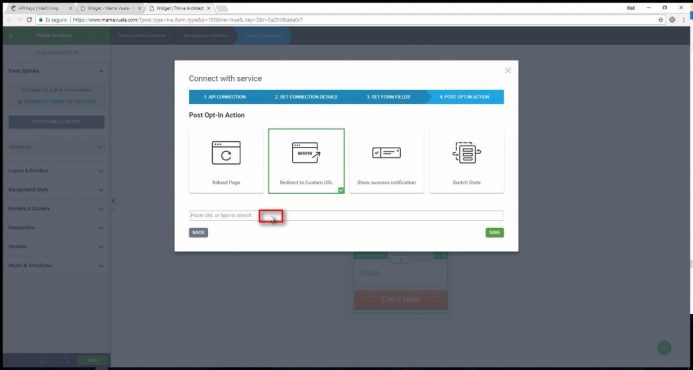Choose the Switch State option card
The width and height of the screenshot is (693, 370).
click(467, 161)
